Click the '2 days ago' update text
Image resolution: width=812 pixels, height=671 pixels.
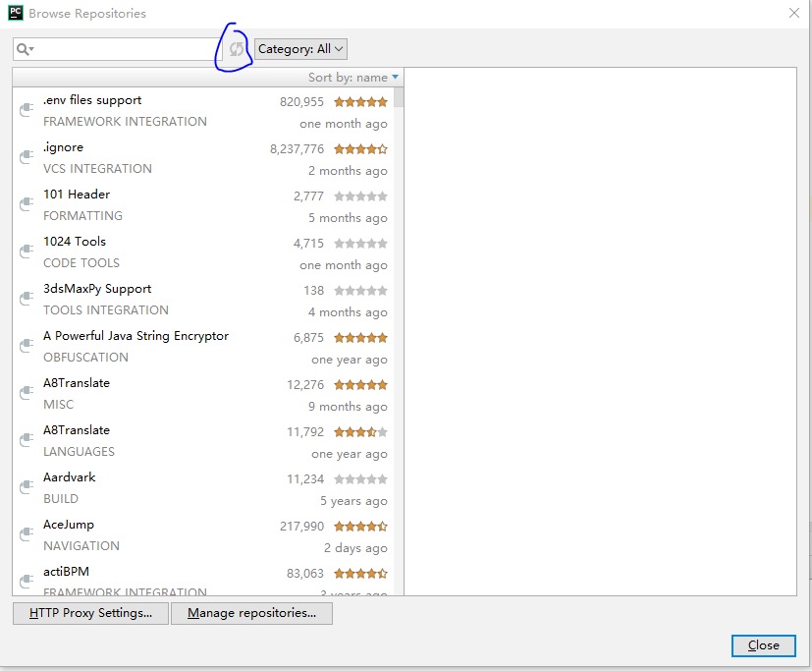tap(355, 548)
